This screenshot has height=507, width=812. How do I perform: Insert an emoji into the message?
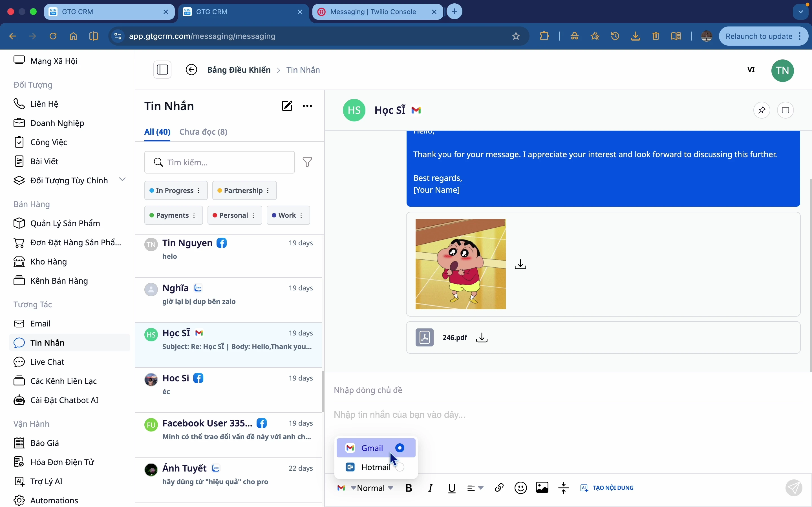click(521, 488)
